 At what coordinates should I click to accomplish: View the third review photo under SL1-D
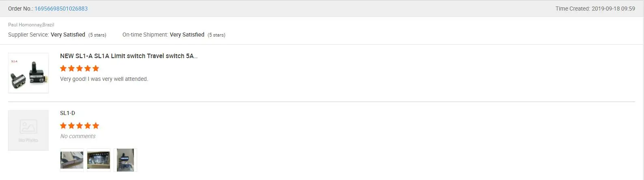[x=125, y=160]
